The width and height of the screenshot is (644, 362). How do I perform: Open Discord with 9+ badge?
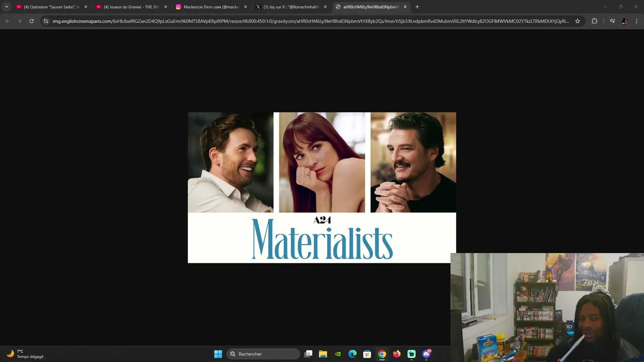tap(427, 354)
